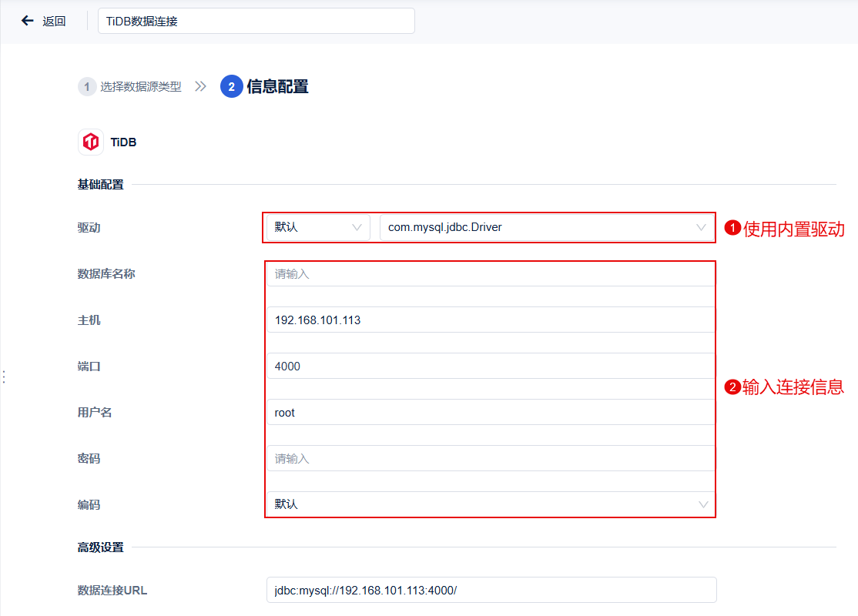Expand the com.mysql.jdbc.Driver dropdown
The width and height of the screenshot is (858, 616).
click(x=547, y=227)
